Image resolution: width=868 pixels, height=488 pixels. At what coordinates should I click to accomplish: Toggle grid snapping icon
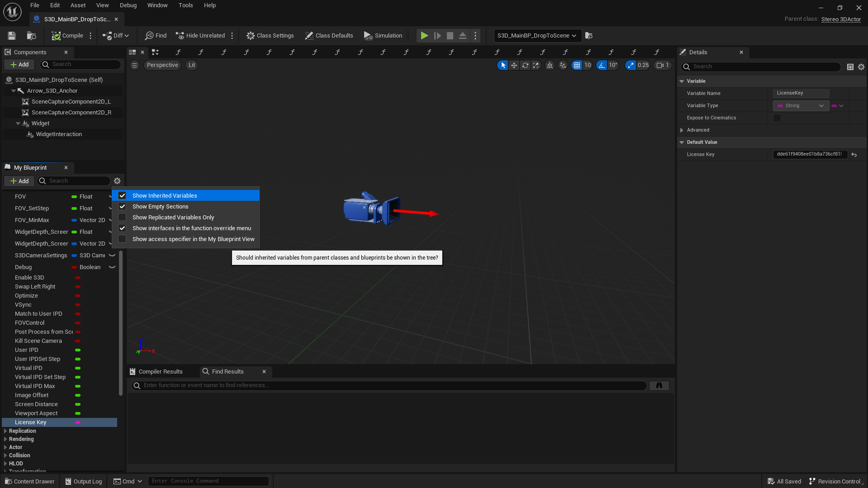[577, 65]
